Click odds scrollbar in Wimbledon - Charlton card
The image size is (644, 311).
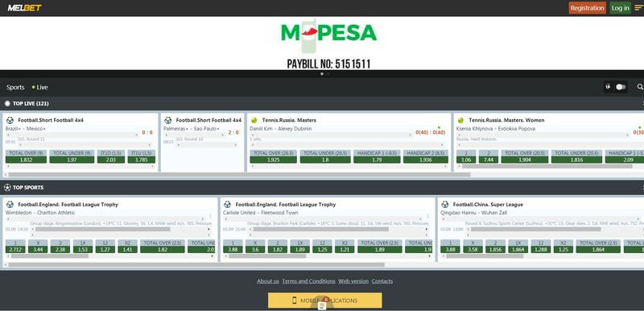click(50, 256)
